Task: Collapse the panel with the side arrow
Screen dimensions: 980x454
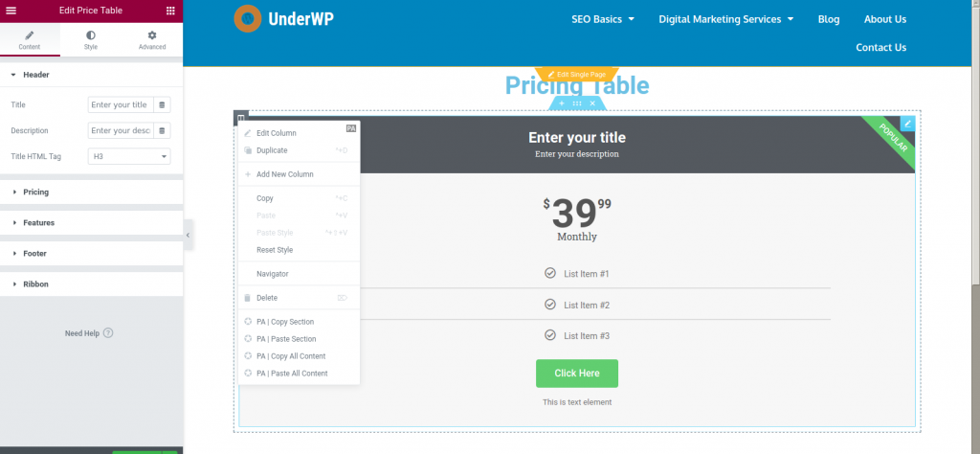Action: 189,235
